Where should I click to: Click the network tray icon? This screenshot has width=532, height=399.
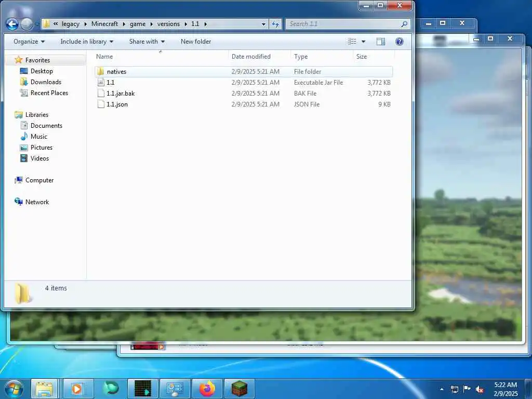[x=454, y=389]
